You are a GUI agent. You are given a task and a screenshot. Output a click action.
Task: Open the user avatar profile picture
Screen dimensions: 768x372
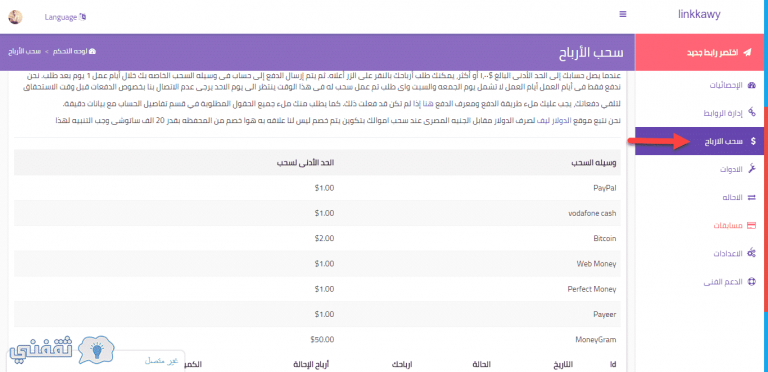(x=15, y=17)
